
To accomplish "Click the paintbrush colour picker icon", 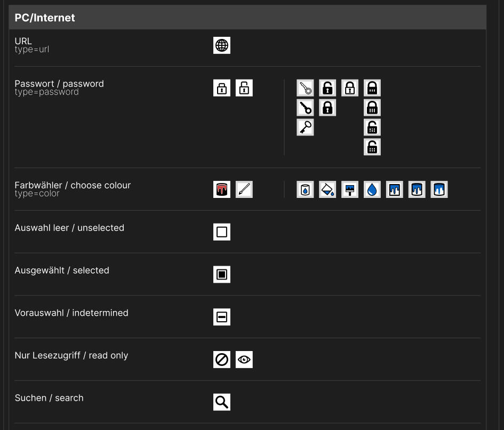I will [x=244, y=189].
